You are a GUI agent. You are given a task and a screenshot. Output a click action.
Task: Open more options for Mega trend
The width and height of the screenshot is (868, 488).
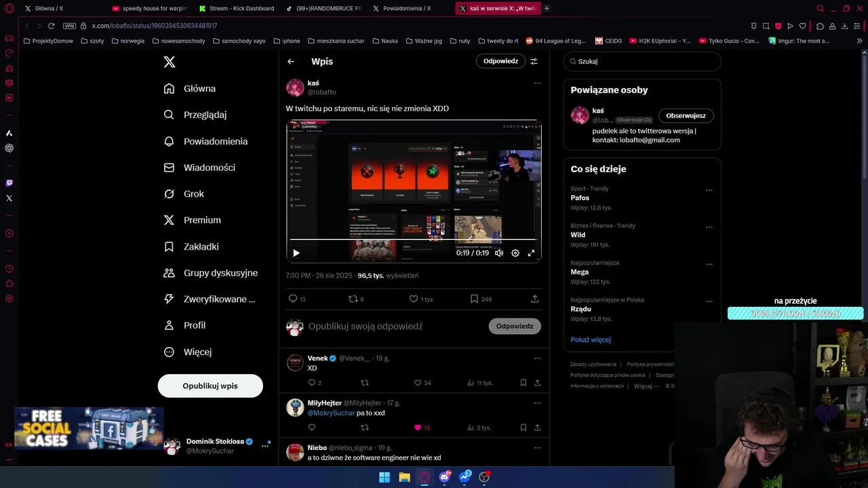click(709, 264)
